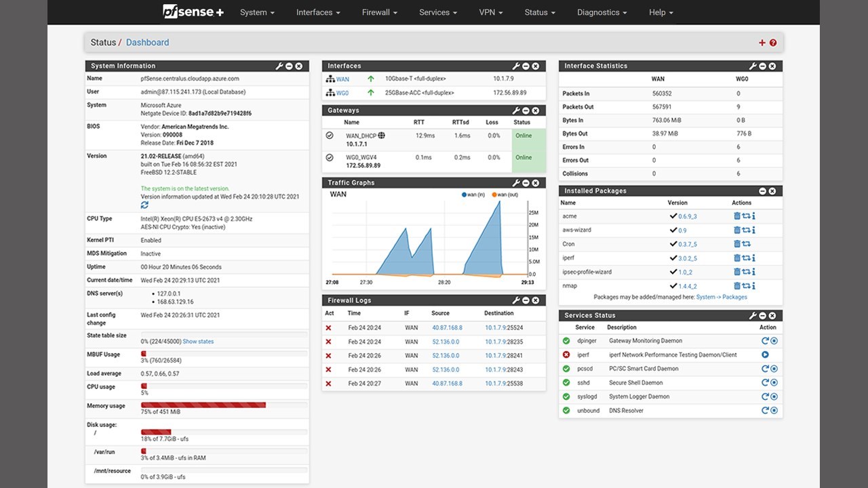The height and width of the screenshot is (488, 868).
Task: Minimize the Traffic Graphs widget
Action: click(x=526, y=183)
